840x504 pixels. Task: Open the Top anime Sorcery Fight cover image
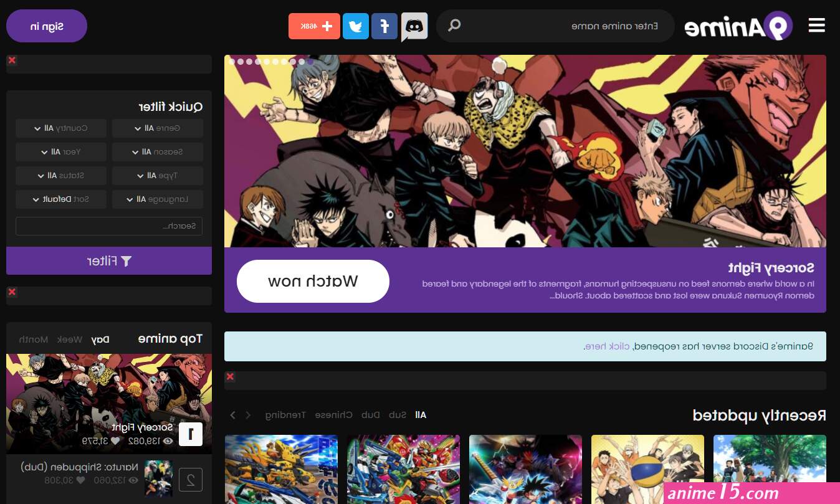[x=109, y=404]
